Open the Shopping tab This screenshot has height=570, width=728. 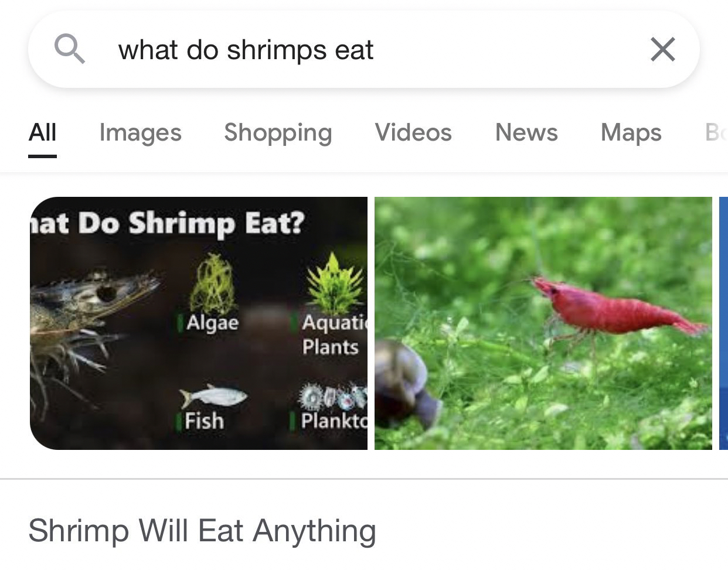(278, 132)
